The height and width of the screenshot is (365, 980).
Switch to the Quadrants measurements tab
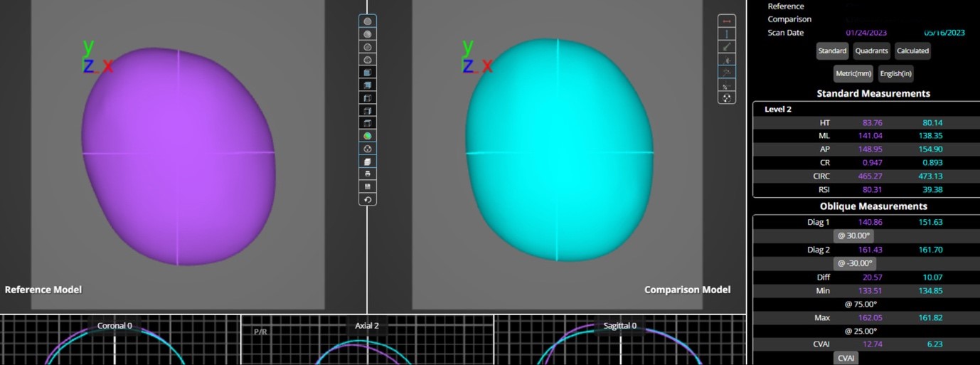click(x=871, y=51)
